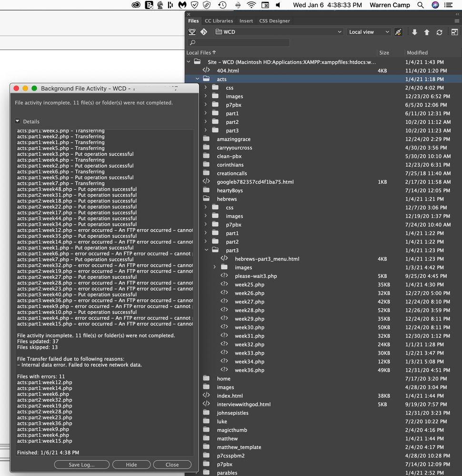The height and width of the screenshot is (476, 462).
Task: Open the WCD site dropdown
Action: [x=278, y=32]
